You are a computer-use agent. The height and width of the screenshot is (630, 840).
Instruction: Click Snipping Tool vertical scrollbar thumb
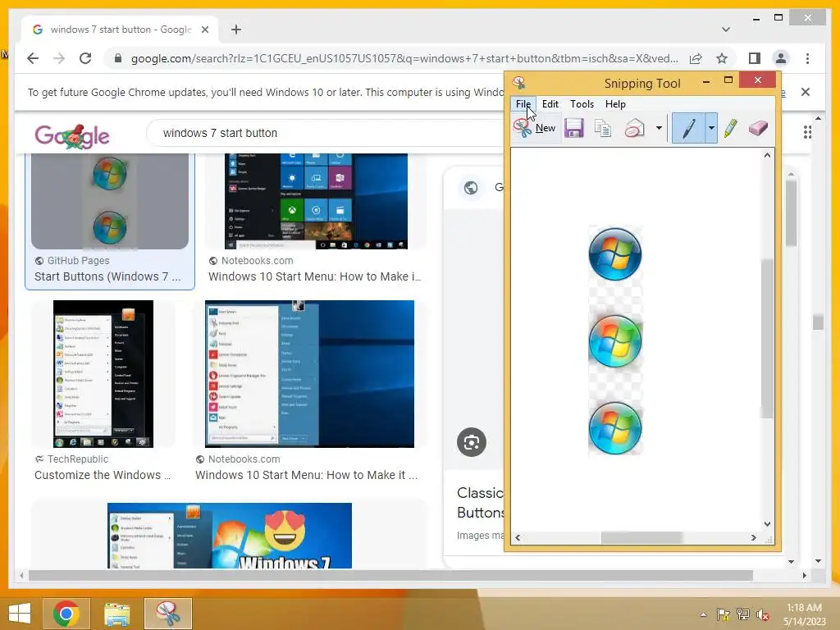coord(767,339)
